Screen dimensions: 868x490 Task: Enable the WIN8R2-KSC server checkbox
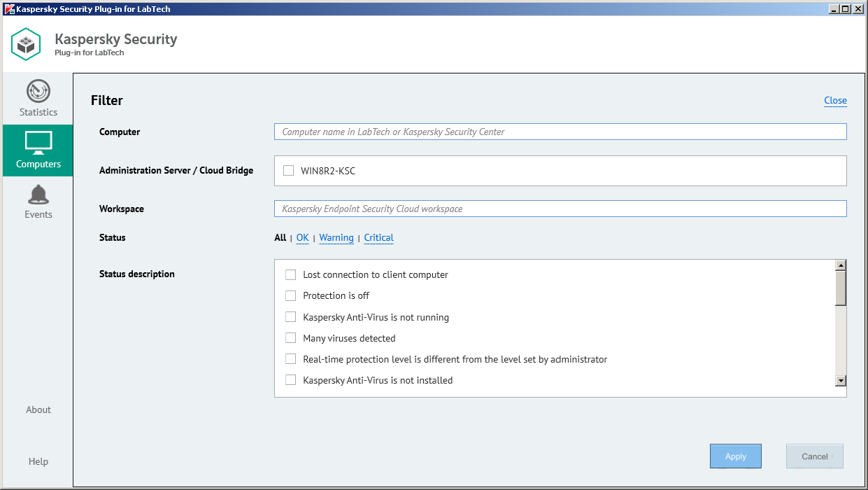[288, 171]
